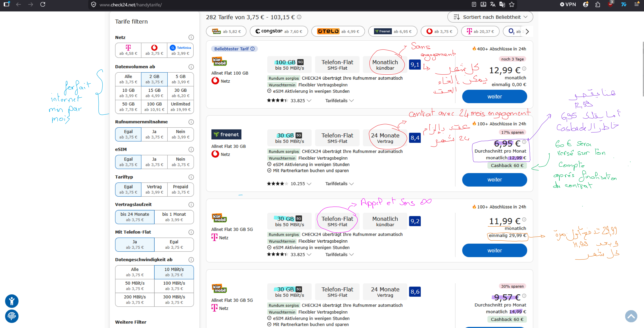Select the 10 GB data volume option

point(128,93)
